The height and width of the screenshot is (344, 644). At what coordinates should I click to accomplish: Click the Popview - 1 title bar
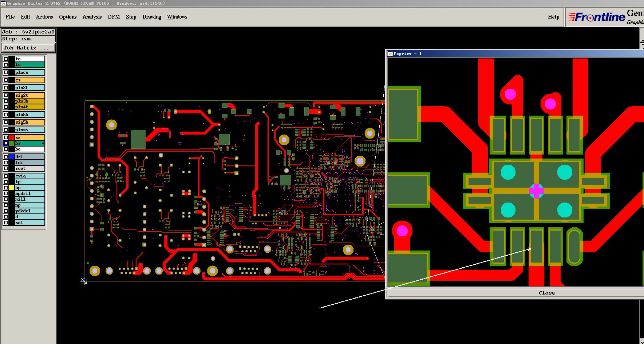click(x=515, y=53)
